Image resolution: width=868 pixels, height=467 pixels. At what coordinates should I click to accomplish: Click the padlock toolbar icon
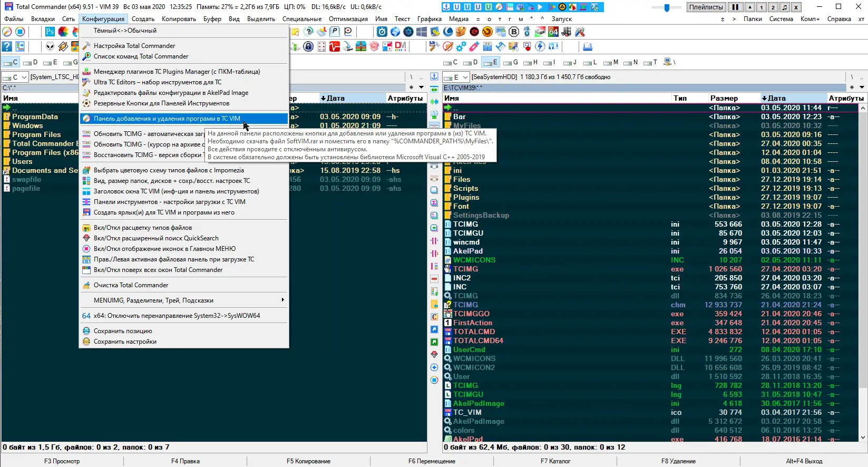coord(308,46)
